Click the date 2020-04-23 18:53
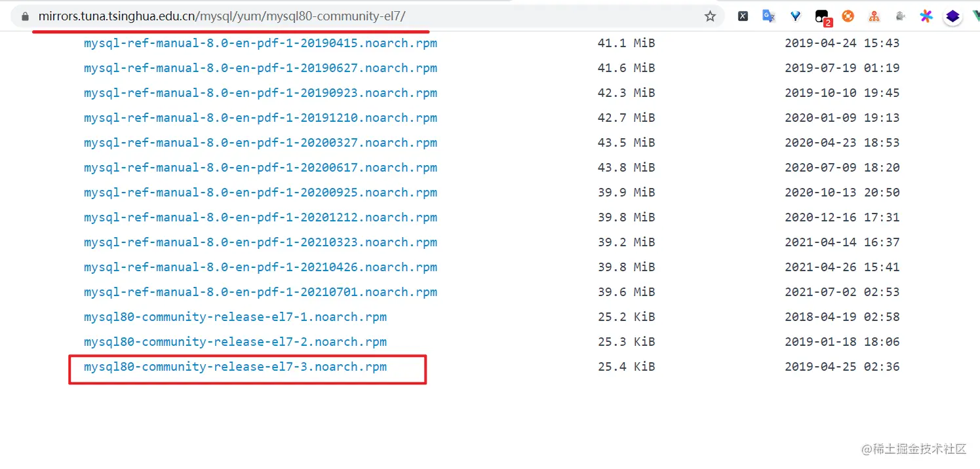The width and height of the screenshot is (980, 469). pos(842,143)
